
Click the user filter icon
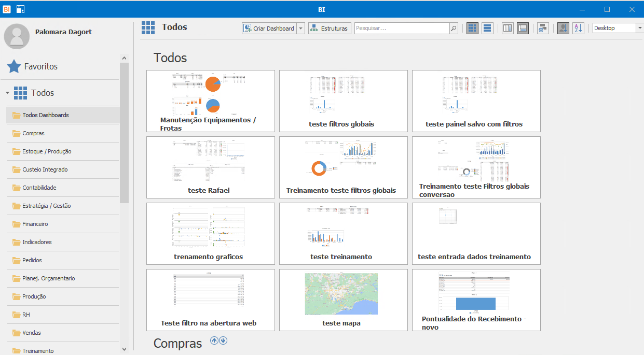(563, 29)
